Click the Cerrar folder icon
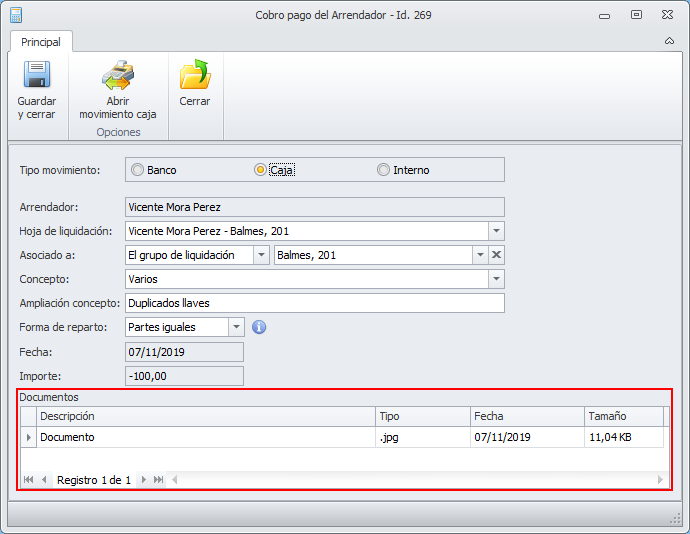This screenshot has width=690, height=534. point(195,74)
